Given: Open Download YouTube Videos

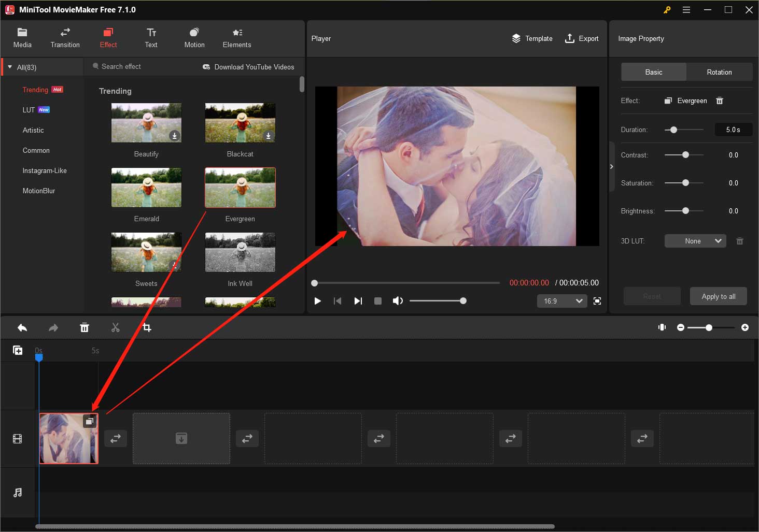Looking at the screenshot, I should coord(249,67).
